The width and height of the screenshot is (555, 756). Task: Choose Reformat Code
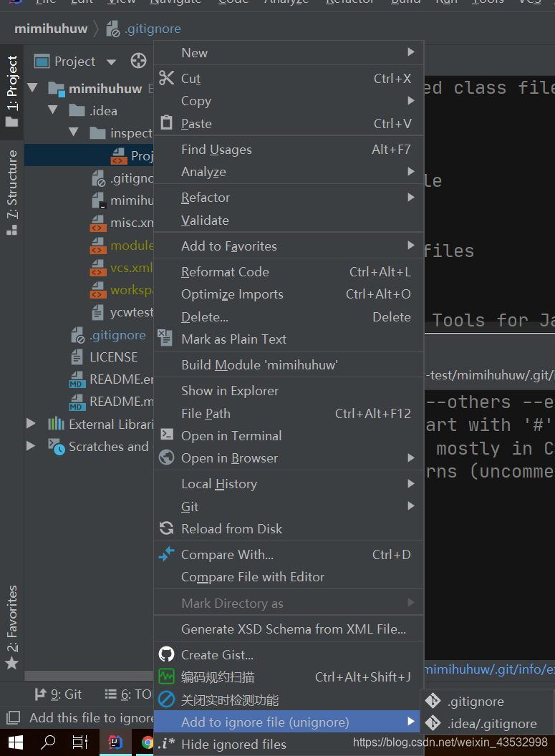click(x=289, y=271)
